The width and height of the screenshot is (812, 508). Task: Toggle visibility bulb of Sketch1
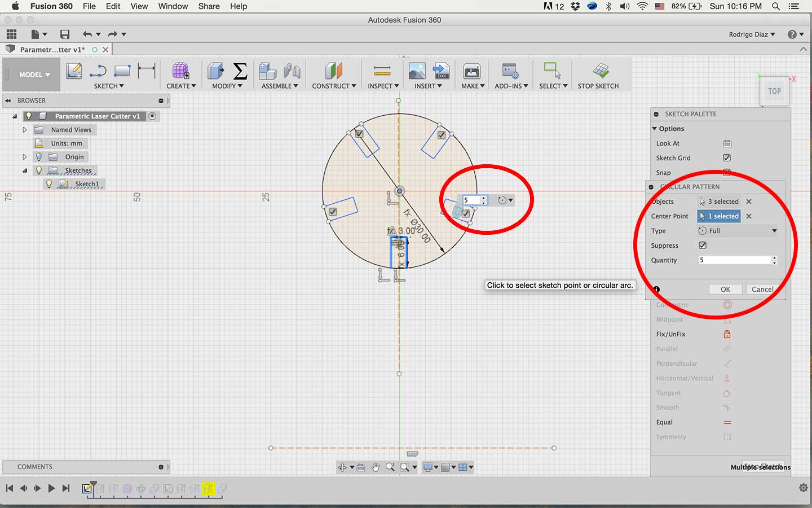(49, 184)
